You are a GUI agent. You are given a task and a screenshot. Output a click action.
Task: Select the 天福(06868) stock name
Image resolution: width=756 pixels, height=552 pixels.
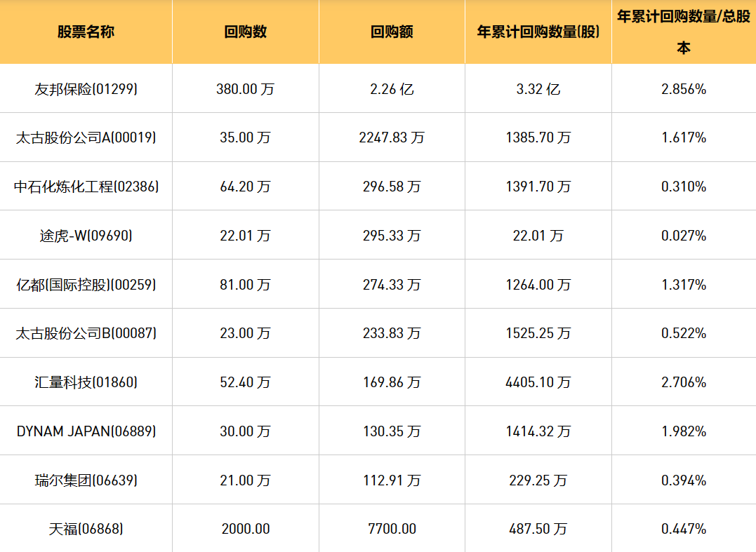86,529
